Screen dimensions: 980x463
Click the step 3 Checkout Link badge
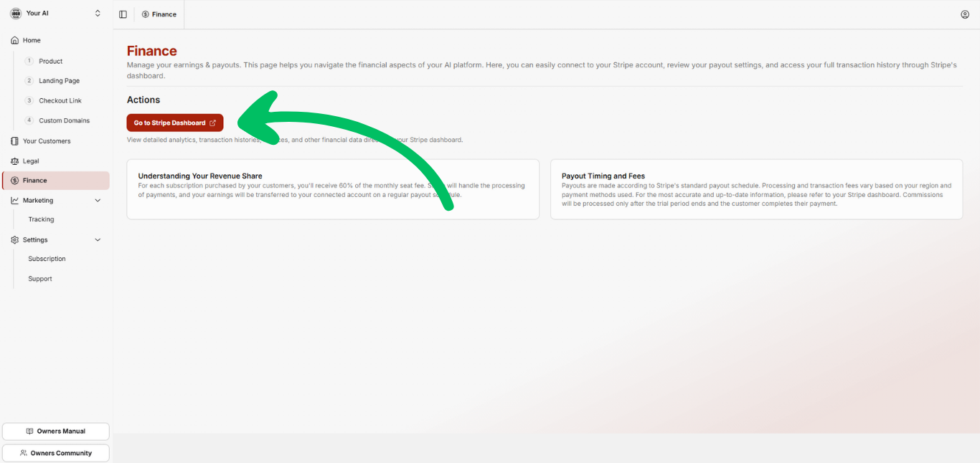(x=29, y=100)
